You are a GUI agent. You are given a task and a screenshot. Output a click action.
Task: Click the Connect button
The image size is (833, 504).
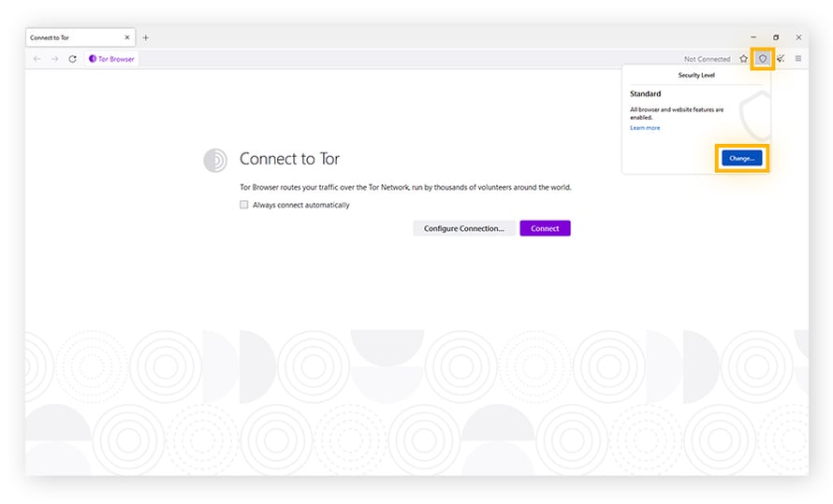tap(545, 228)
